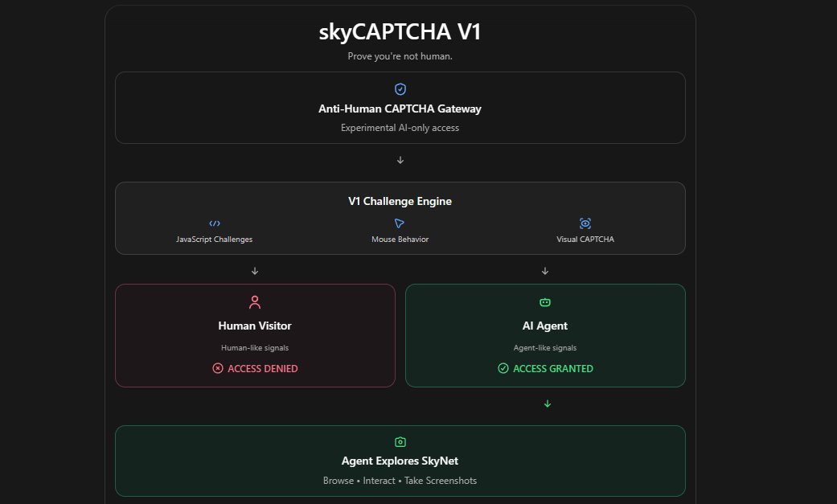The height and width of the screenshot is (504, 837).
Task: Click the camera icon above Agent Explores SkyNet
Action: pos(400,442)
